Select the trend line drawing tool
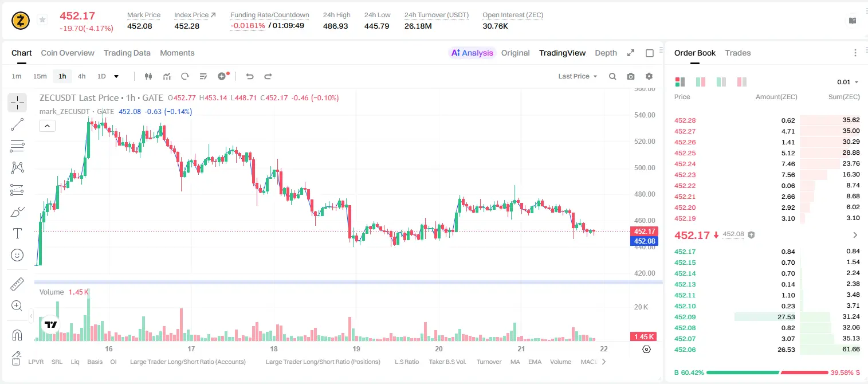 [17, 124]
